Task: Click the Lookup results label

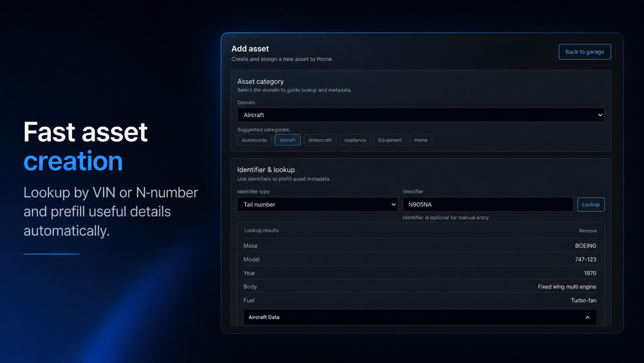Action: point(261,230)
